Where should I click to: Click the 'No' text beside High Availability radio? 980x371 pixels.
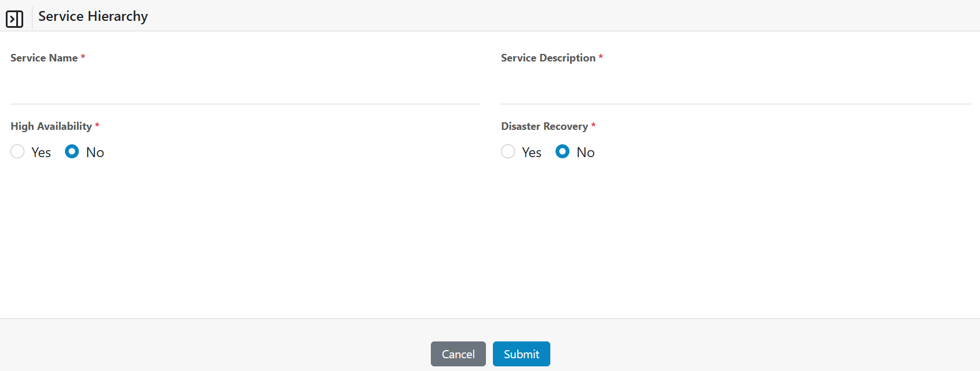click(95, 152)
